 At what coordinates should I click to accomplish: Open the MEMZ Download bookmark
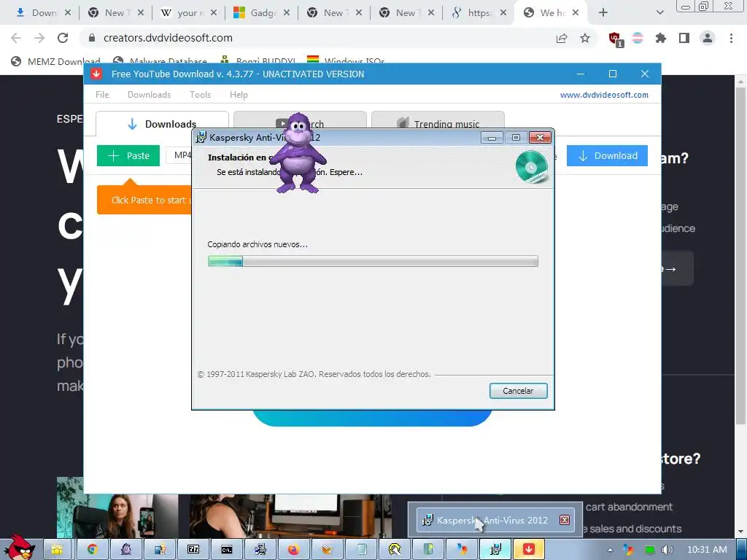point(55,61)
